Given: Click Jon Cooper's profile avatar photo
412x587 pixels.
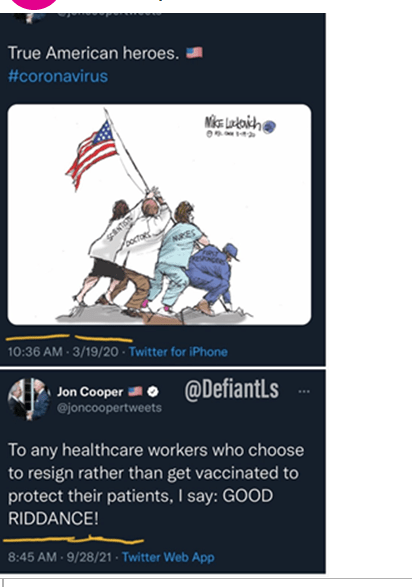Looking at the screenshot, I should tap(29, 399).
